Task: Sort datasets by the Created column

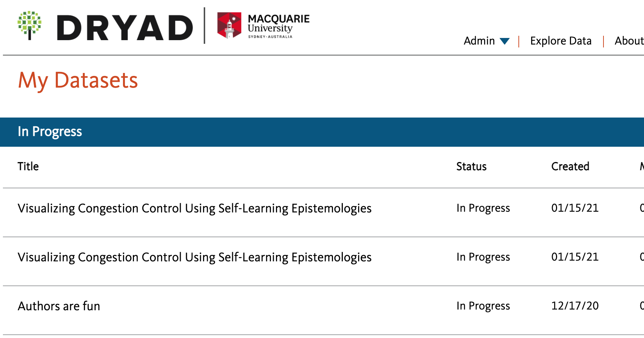Action: 570,166
